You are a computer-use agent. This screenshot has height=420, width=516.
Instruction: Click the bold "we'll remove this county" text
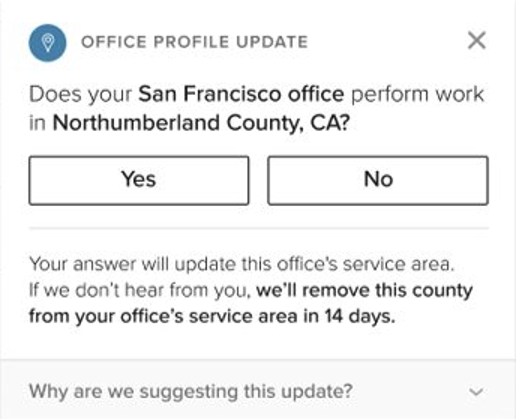pos(364,291)
